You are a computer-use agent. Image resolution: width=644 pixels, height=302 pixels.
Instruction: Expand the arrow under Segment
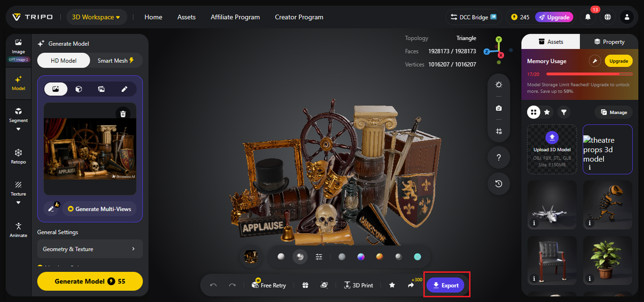[x=19, y=129]
